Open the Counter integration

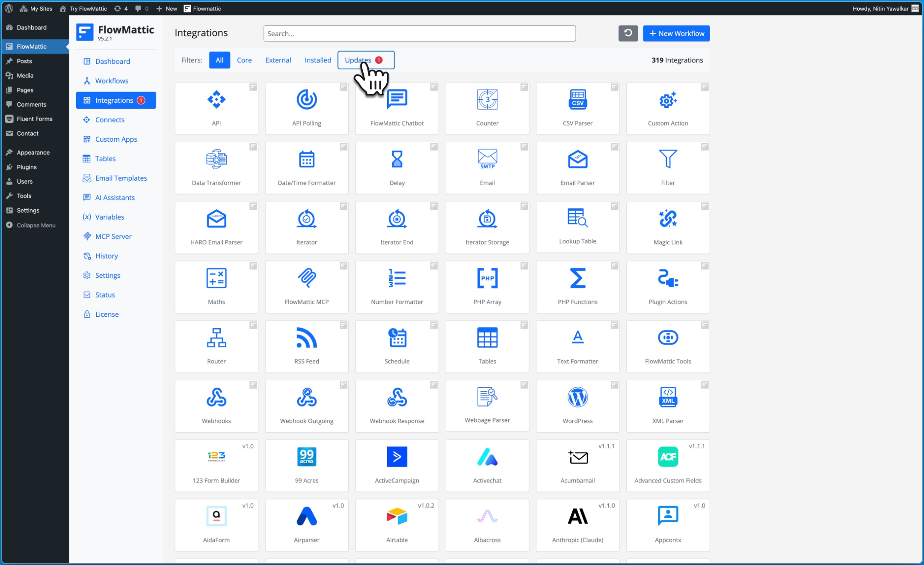[x=487, y=108]
